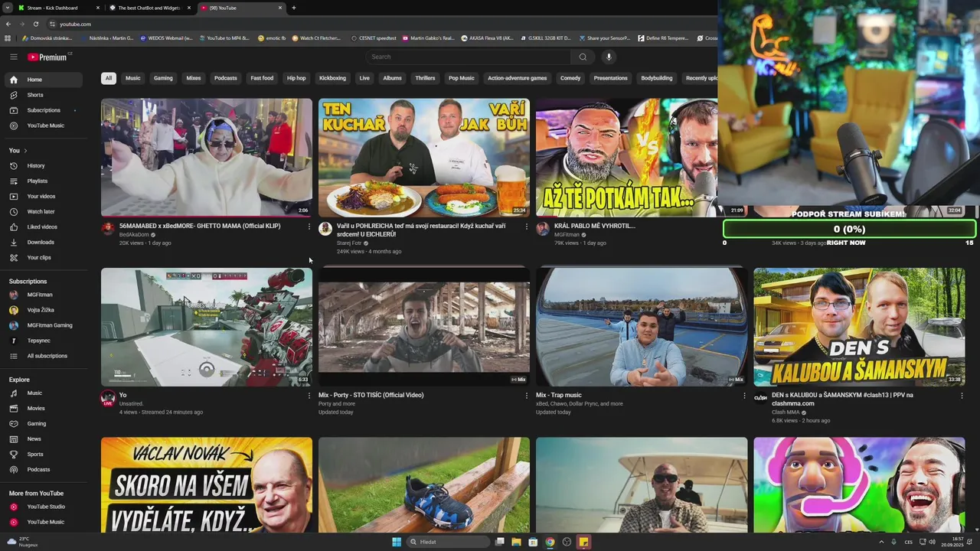Open Your videos in the sidebar

pyautogui.click(x=45, y=196)
